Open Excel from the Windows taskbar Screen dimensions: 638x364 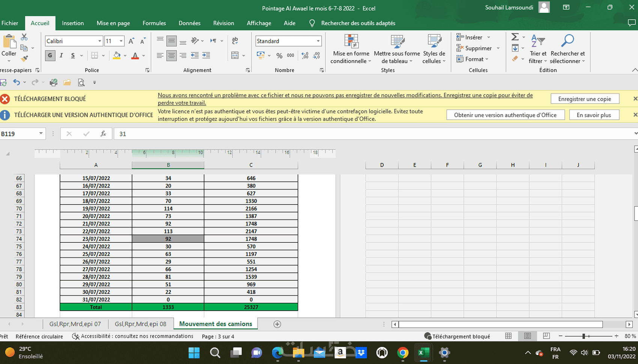click(x=423, y=353)
